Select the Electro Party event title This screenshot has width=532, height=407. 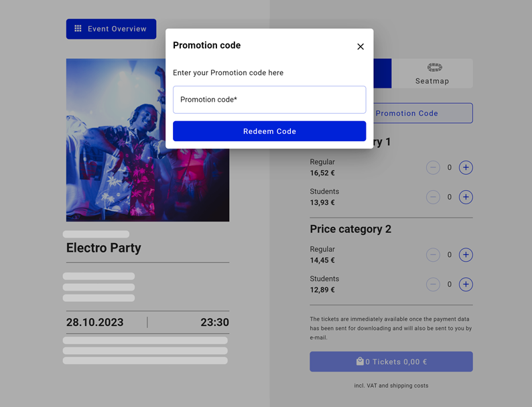tap(104, 248)
